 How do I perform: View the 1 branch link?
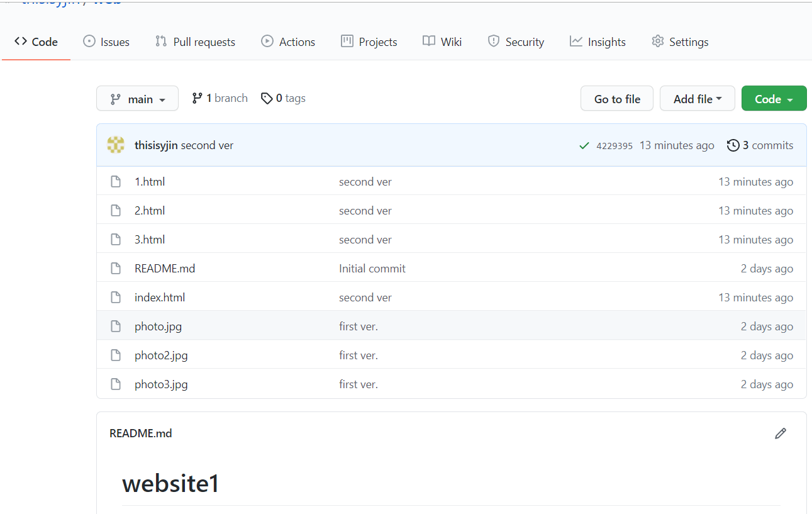(220, 98)
